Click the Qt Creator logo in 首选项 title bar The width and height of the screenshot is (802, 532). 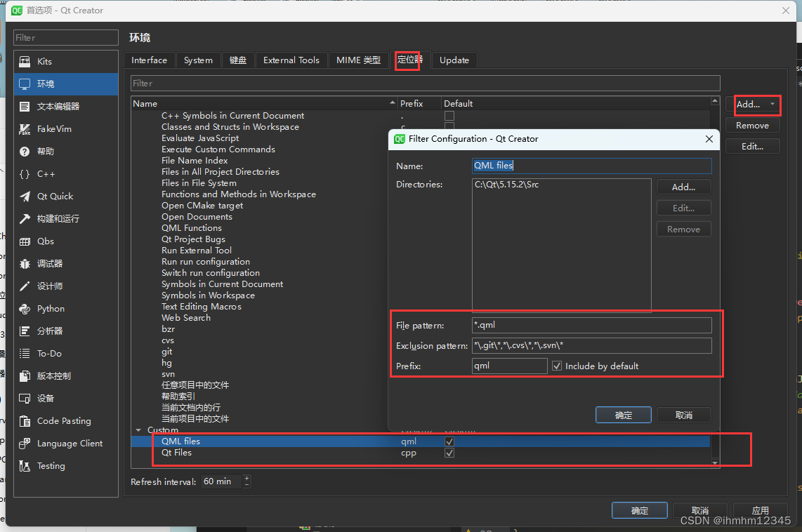[17, 11]
